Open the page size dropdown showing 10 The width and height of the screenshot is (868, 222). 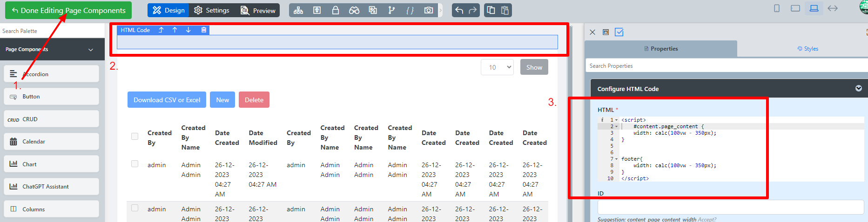[x=497, y=67]
